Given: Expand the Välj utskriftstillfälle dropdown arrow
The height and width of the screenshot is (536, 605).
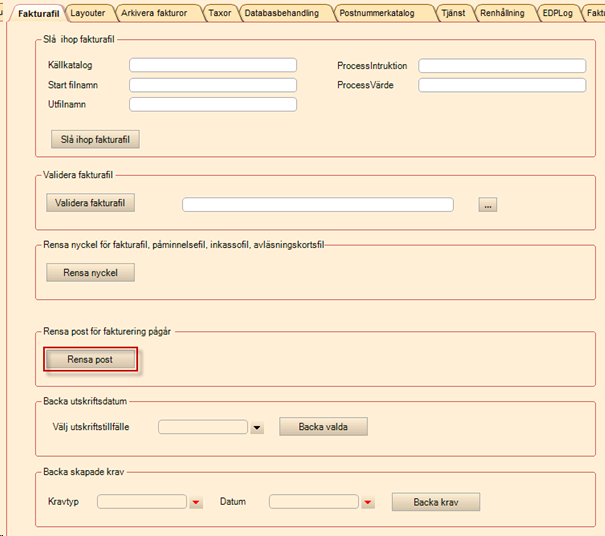Looking at the screenshot, I should coord(257,428).
